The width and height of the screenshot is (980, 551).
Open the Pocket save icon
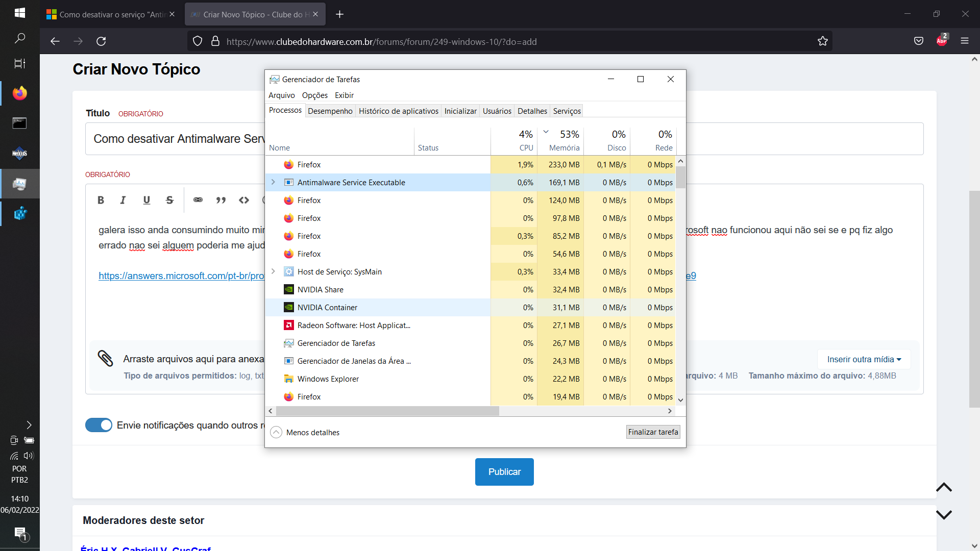(x=919, y=41)
